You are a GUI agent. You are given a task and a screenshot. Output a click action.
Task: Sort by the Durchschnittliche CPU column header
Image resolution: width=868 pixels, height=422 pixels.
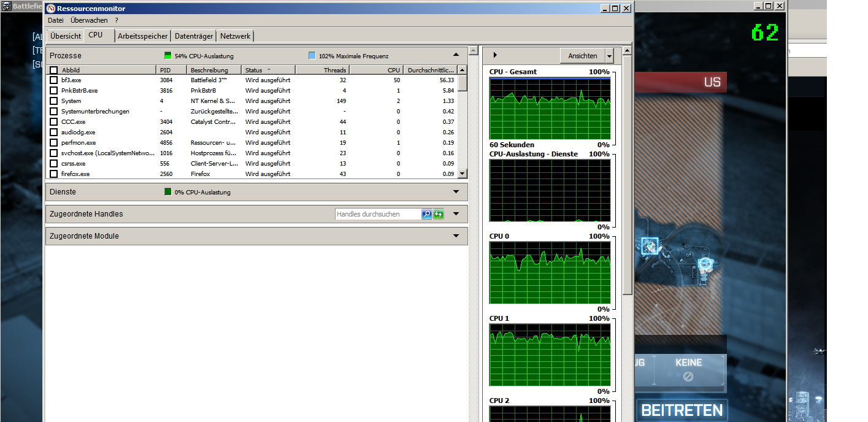(x=431, y=70)
